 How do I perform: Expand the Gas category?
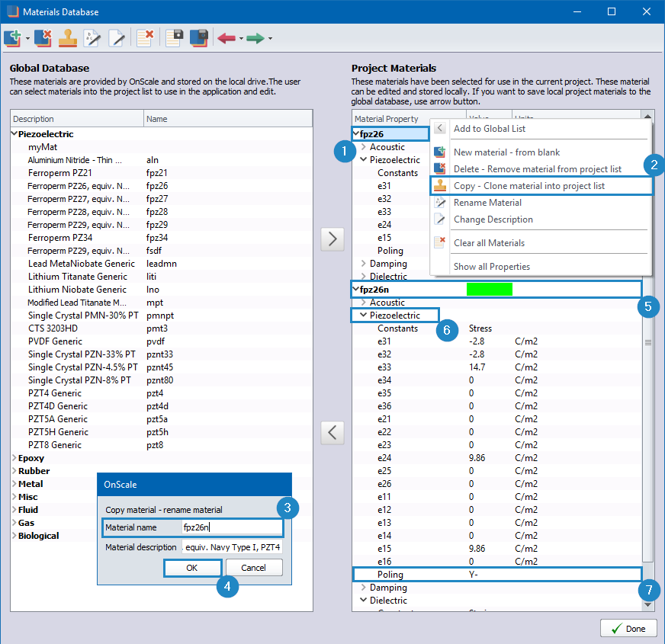14,523
